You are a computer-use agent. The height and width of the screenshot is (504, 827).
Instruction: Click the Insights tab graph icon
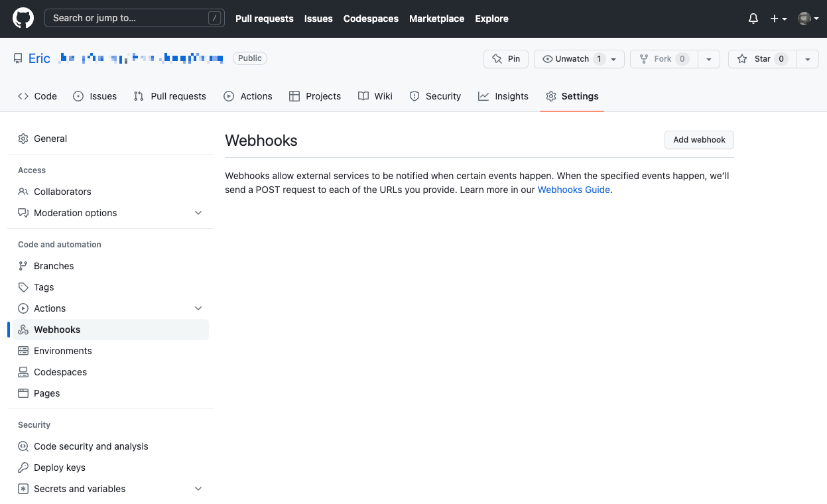click(x=483, y=96)
